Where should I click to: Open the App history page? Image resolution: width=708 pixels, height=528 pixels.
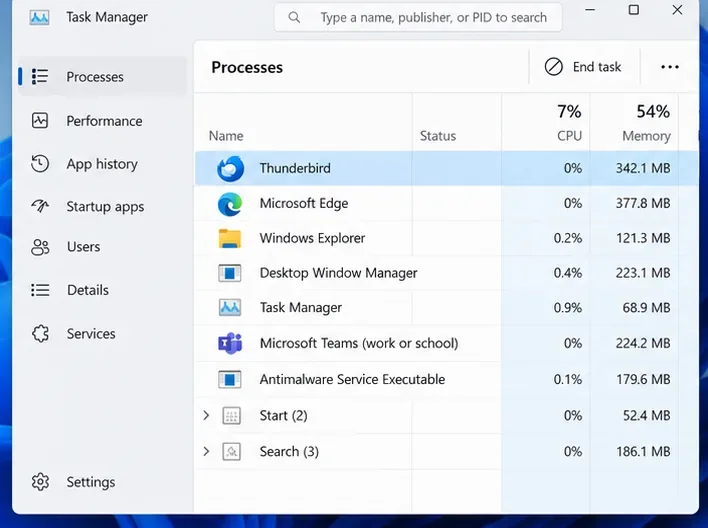click(x=102, y=164)
